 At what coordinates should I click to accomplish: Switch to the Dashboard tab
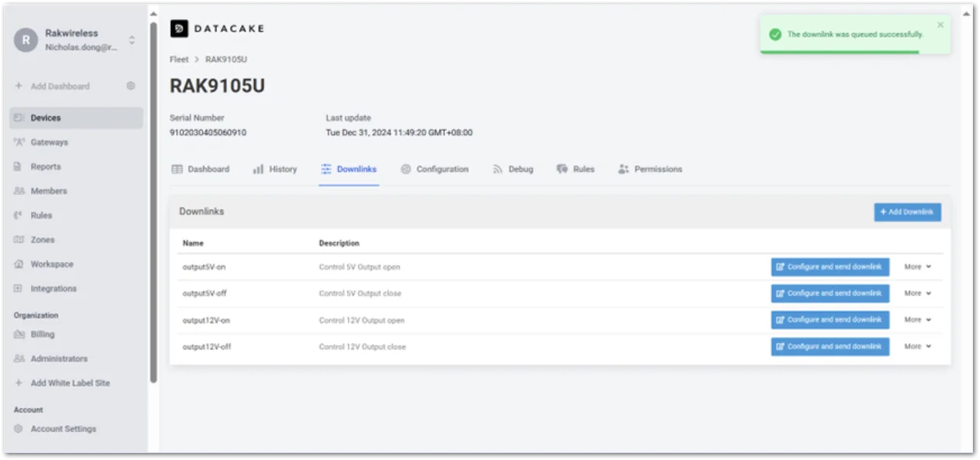(x=200, y=169)
